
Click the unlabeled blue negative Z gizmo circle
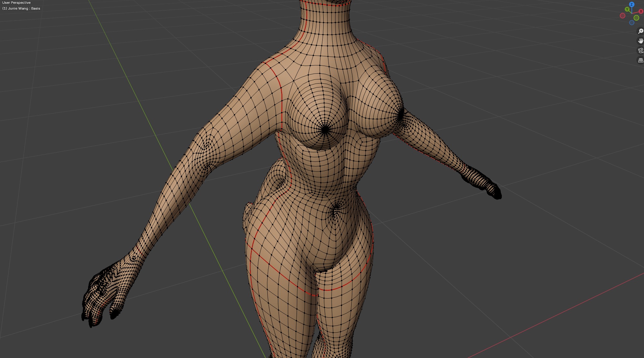click(x=632, y=23)
